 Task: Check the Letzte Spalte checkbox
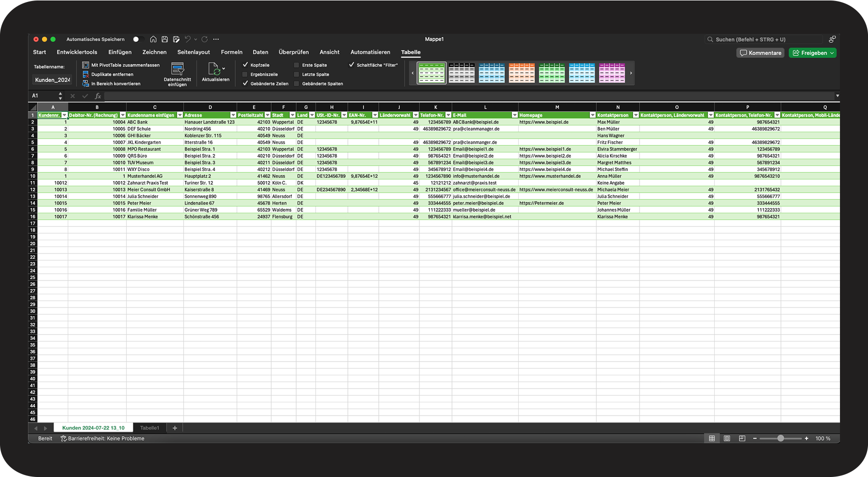tap(296, 74)
